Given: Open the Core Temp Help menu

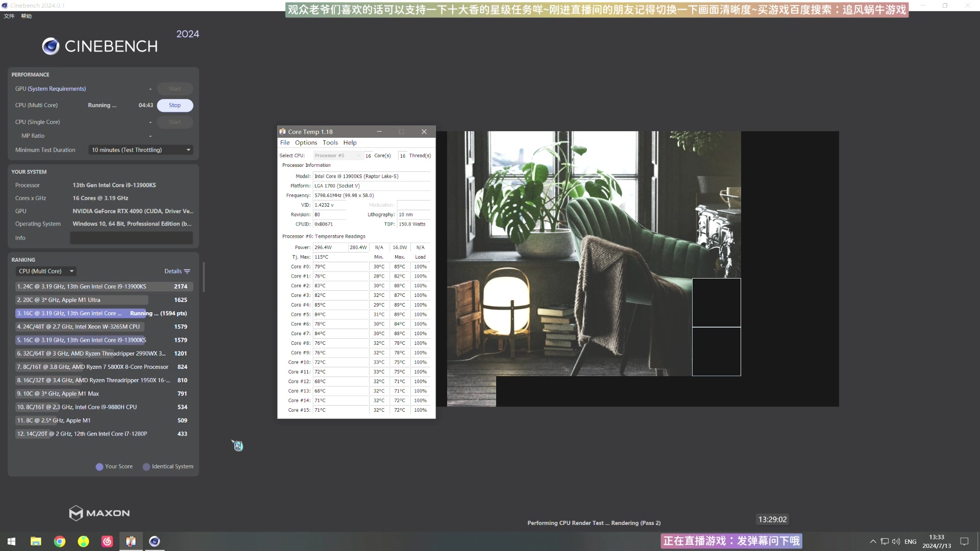Looking at the screenshot, I should [350, 143].
